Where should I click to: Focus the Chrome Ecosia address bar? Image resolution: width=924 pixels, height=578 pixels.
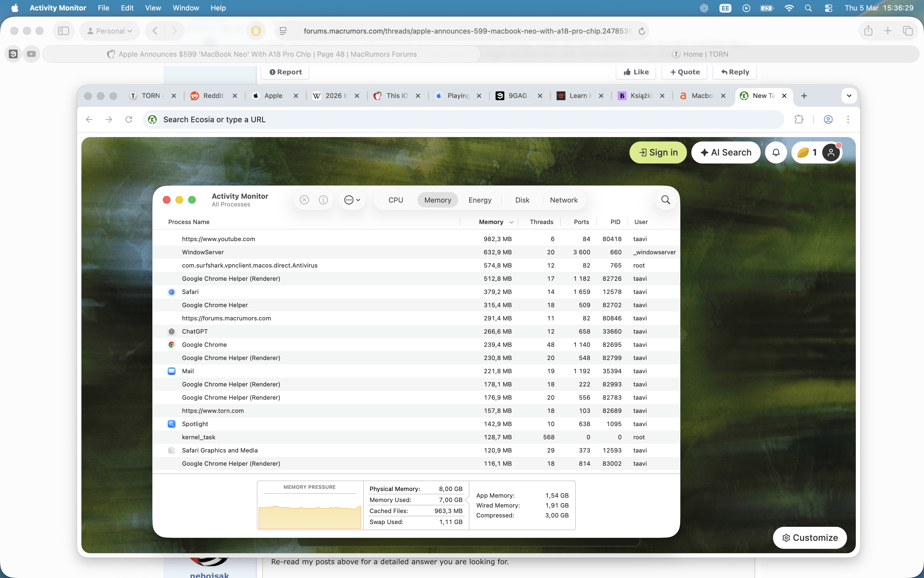point(464,120)
